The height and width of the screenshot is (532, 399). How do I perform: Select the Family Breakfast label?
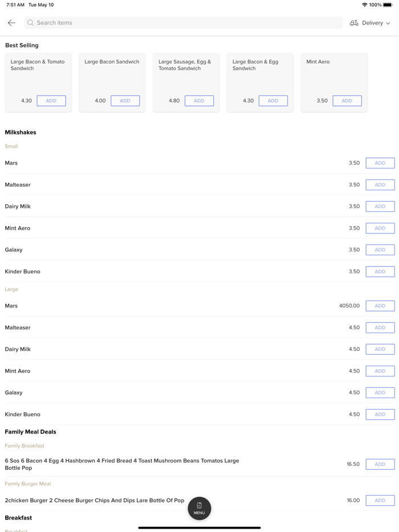click(25, 446)
